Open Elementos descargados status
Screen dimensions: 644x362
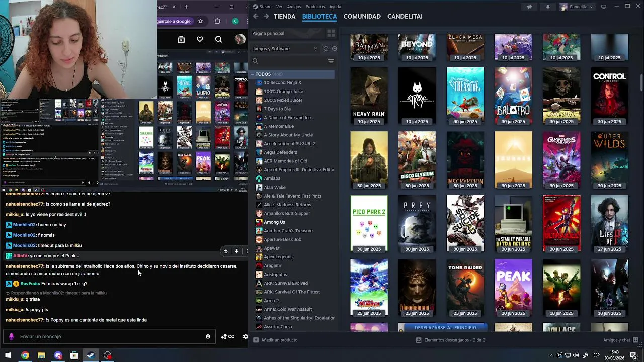click(x=450, y=340)
